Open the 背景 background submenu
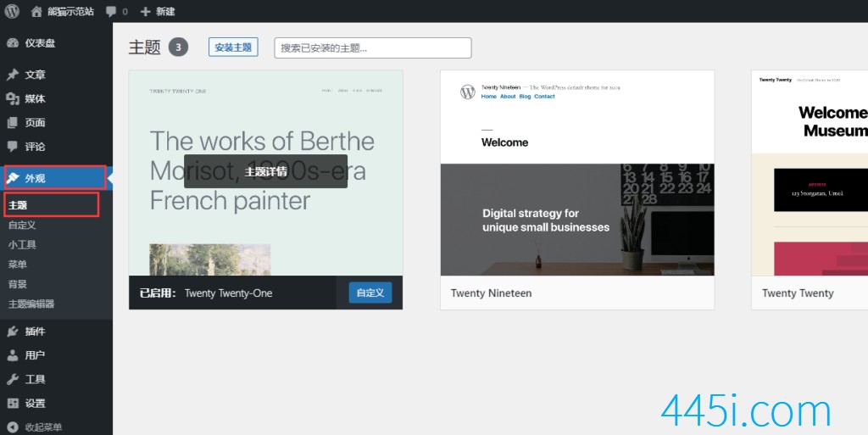Screen dimensions: 868x435 18,284
